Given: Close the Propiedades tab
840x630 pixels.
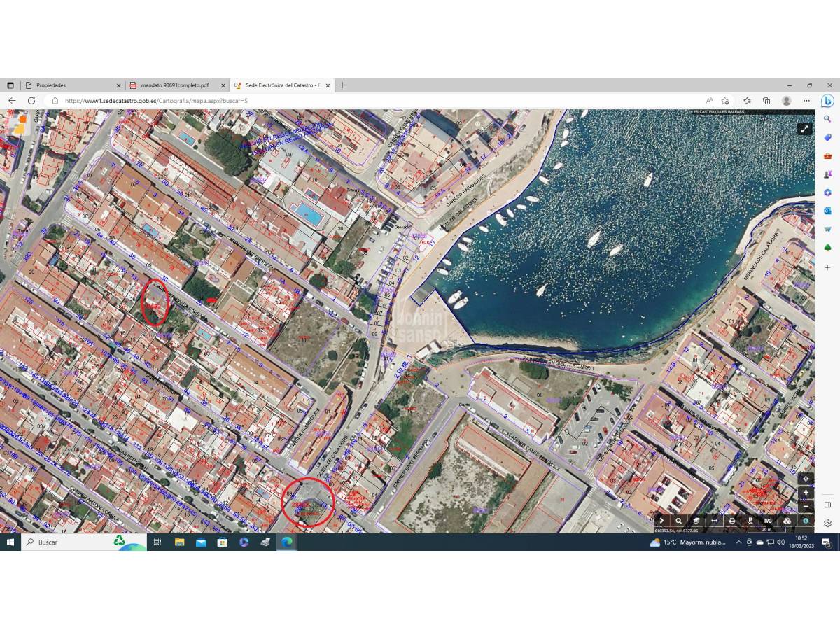Looking at the screenshot, I should click(118, 85).
